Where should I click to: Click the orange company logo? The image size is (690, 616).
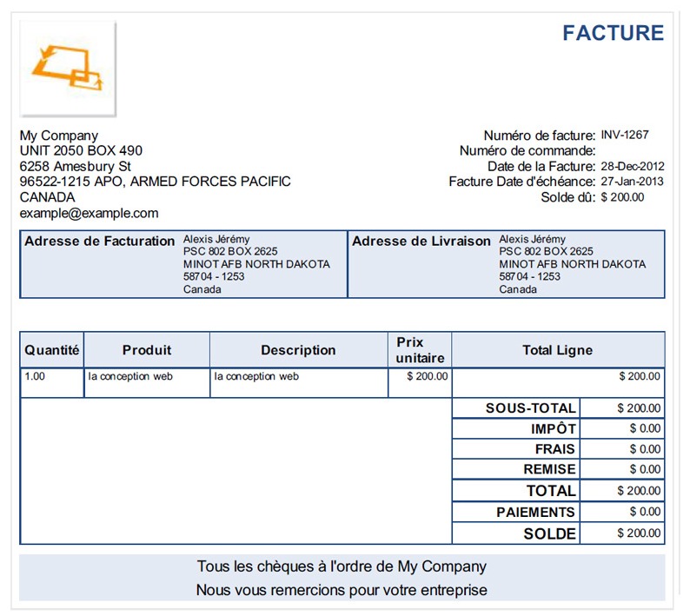pos(68,68)
